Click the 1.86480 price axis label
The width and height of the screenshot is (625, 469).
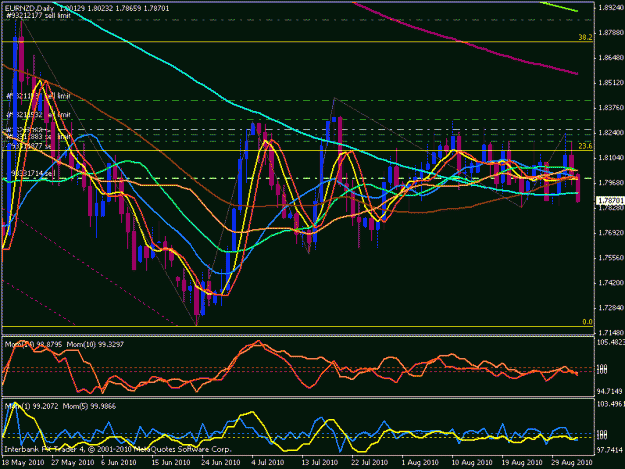[x=611, y=58]
